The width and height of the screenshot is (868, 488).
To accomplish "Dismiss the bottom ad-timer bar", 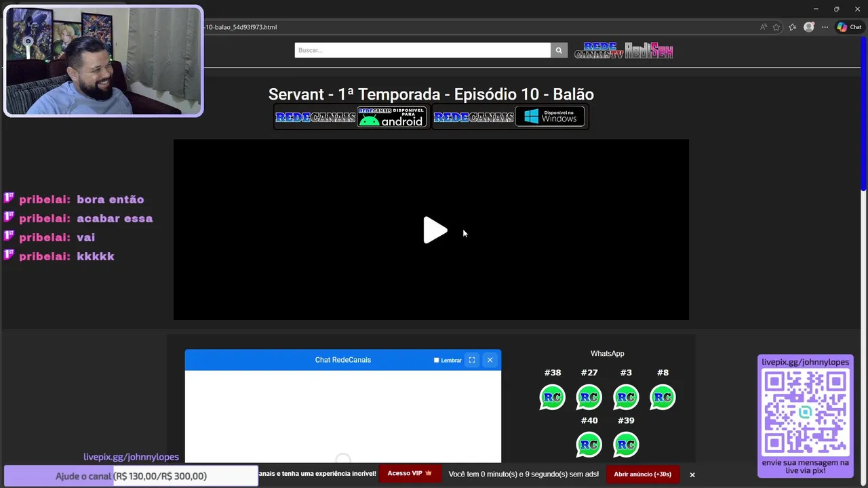I will pos(692,474).
